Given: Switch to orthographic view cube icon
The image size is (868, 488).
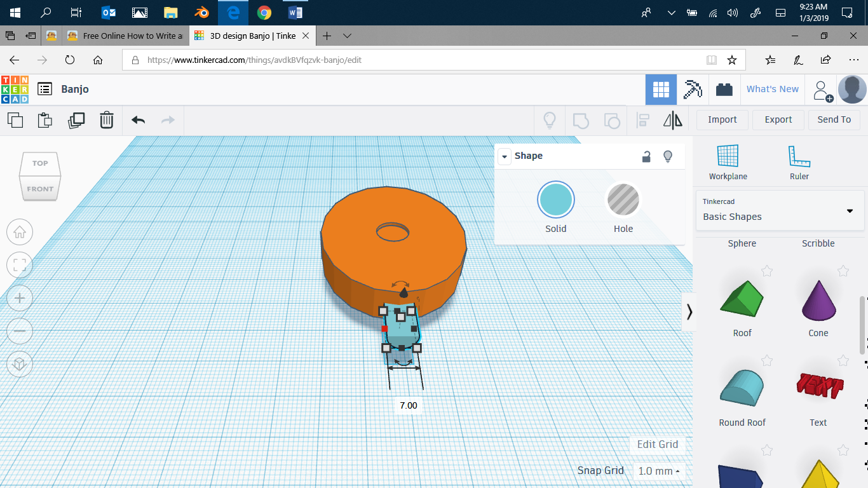Looking at the screenshot, I should click(20, 364).
